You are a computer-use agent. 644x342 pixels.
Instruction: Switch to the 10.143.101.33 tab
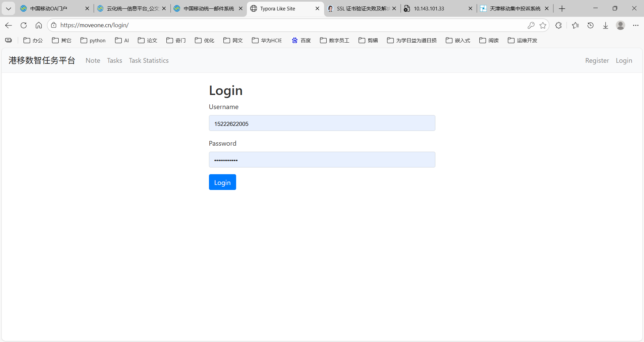(429, 8)
